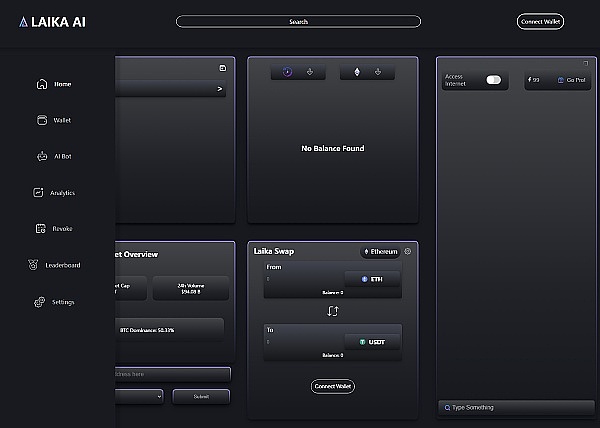Click the Type Something chat input

pyautogui.click(x=514, y=407)
